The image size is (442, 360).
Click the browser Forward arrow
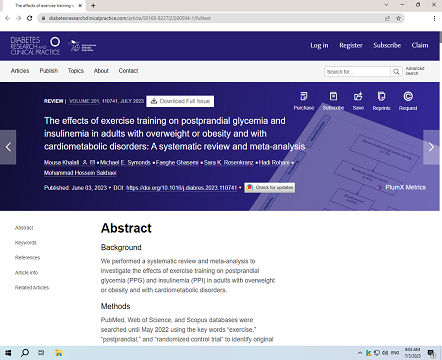click(19, 18)
